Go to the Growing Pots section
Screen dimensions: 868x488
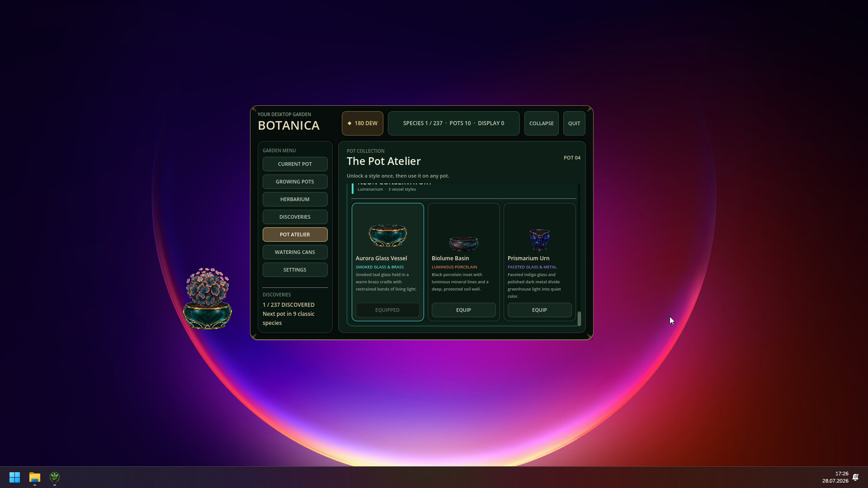[x=295, y=182]
